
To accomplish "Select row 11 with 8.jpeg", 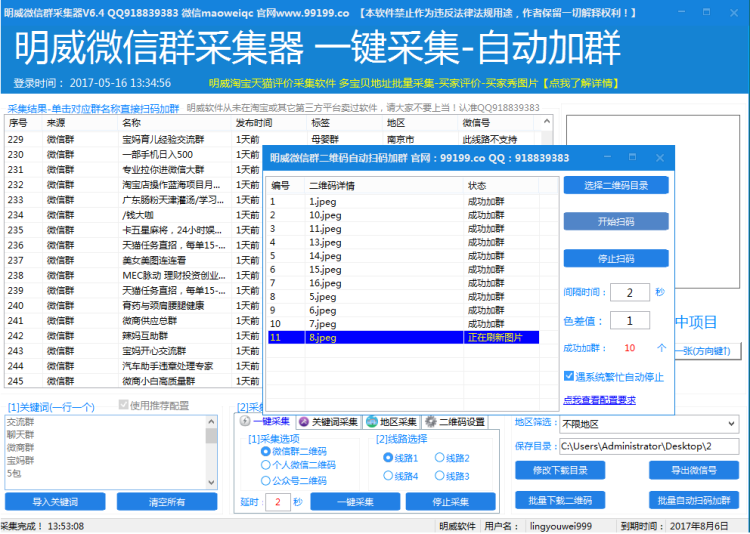I will point(404,337).
